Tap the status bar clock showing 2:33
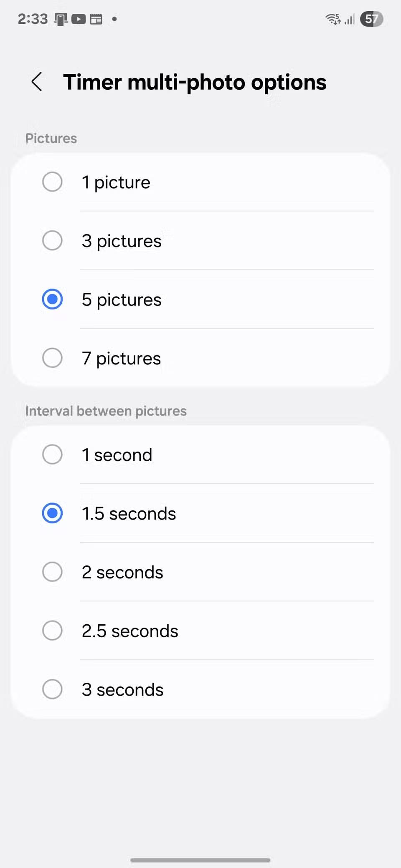This screenshot has width=401, height=868. click(x=33, y=19)
